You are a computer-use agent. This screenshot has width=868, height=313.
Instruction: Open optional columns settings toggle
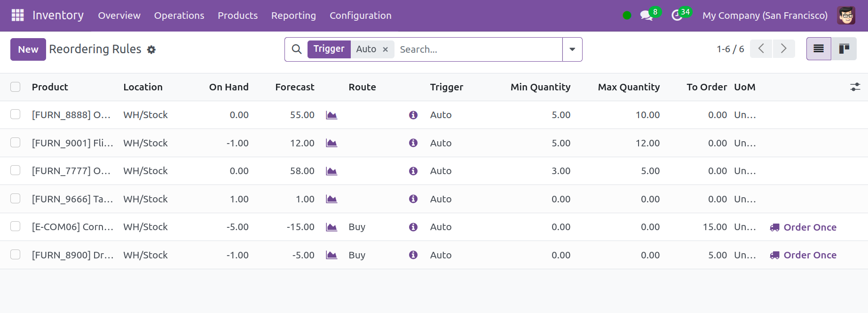coord(855,87)
